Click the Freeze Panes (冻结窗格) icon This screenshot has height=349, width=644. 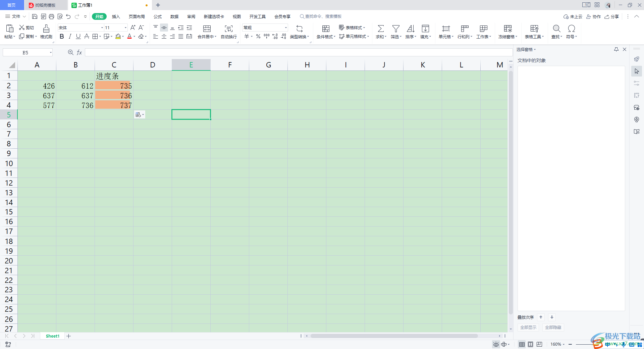tap(508, 29)
